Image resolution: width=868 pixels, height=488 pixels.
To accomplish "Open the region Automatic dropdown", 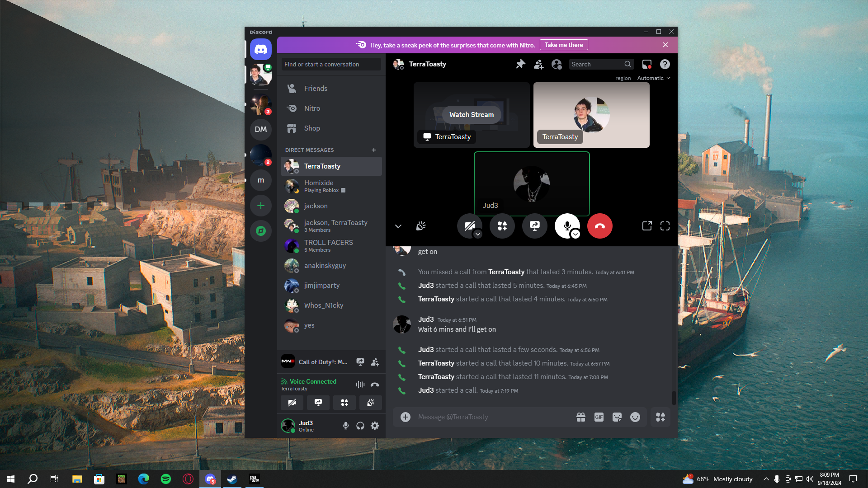I will point(653,78).
